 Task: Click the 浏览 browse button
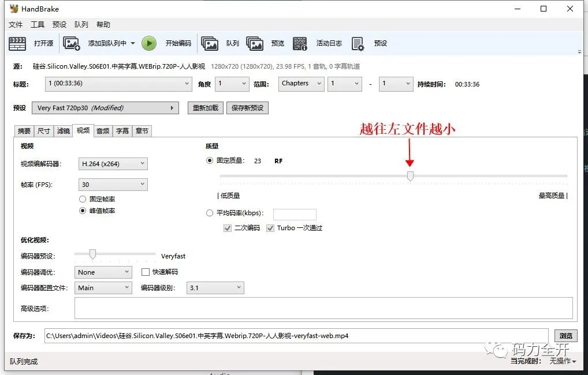(x=566, y=336)
